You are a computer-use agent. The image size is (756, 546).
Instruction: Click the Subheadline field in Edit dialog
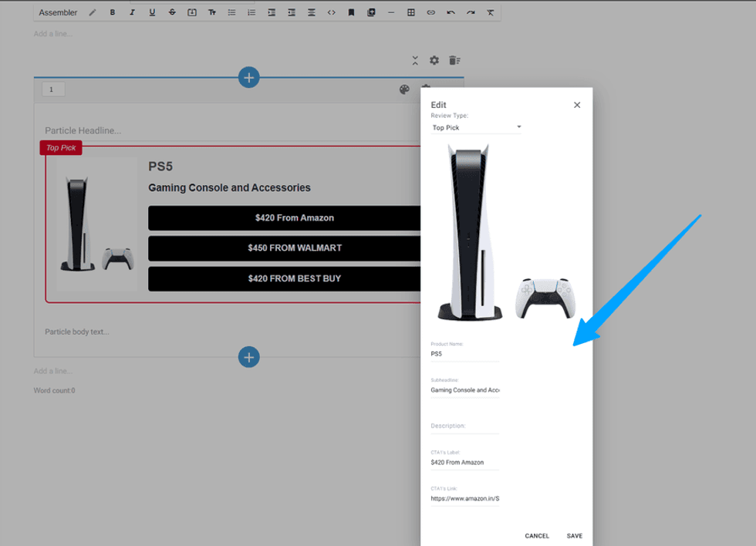point(464,390)
